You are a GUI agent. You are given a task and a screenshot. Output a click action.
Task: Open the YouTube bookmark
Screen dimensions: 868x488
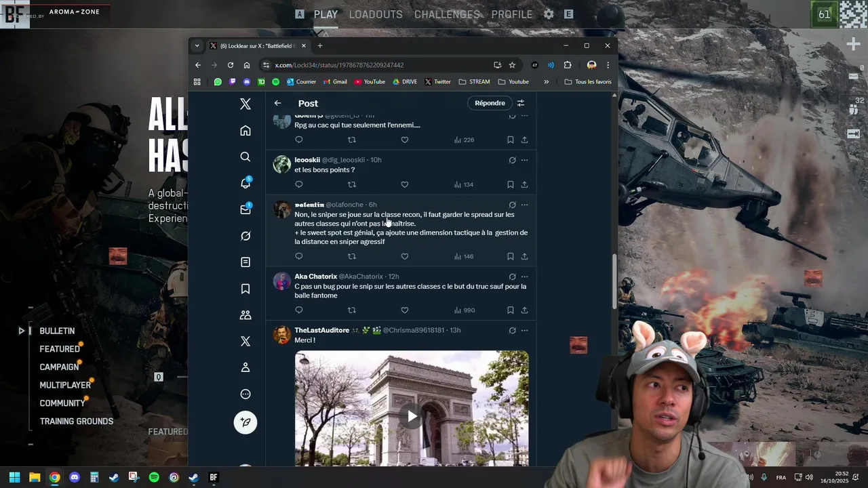pyautogui.click(x=370, y=81)
